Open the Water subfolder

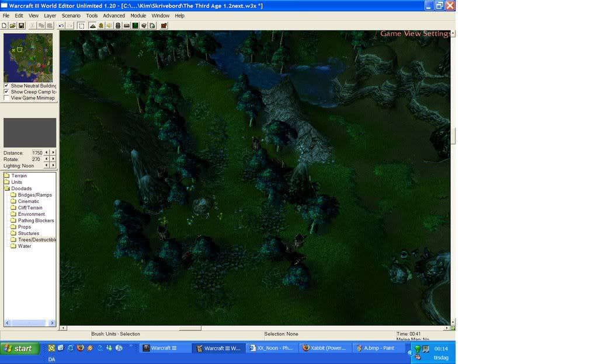[21, 246]
